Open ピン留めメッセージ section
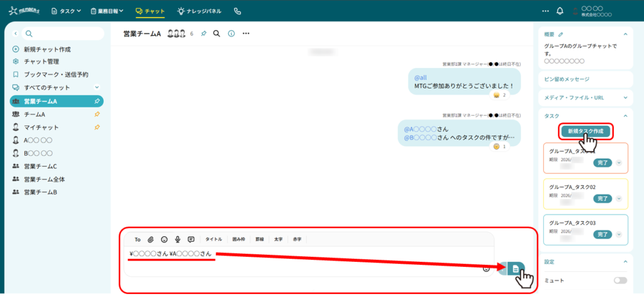The width and height of the screenshot is (644, 297). coord(586,79)
